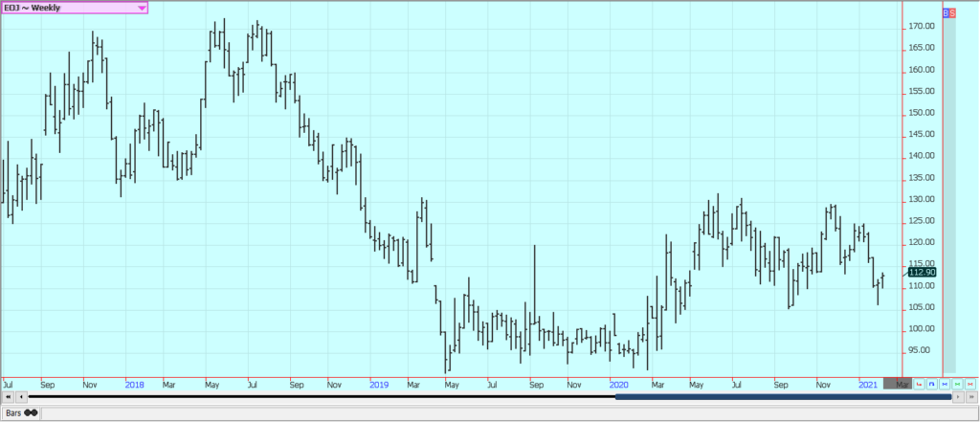This screenshot has height=422, width=980.
Task: Click the 160.00 price axis label
Action: tap(922, 70)
